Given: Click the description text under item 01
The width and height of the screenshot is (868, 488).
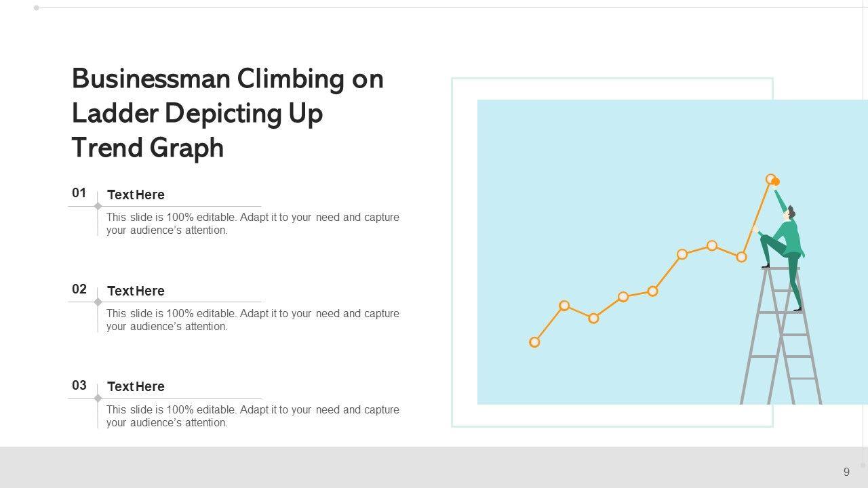Looking at the screenshot, I should tap(252, 224).
